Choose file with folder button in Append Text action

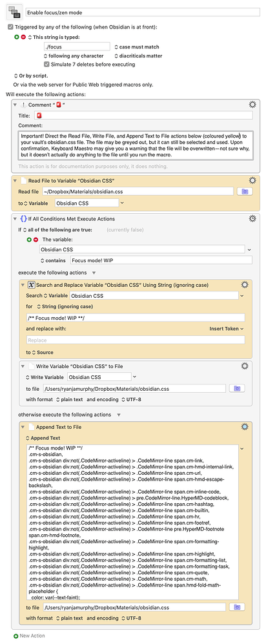tap(237, 607)
